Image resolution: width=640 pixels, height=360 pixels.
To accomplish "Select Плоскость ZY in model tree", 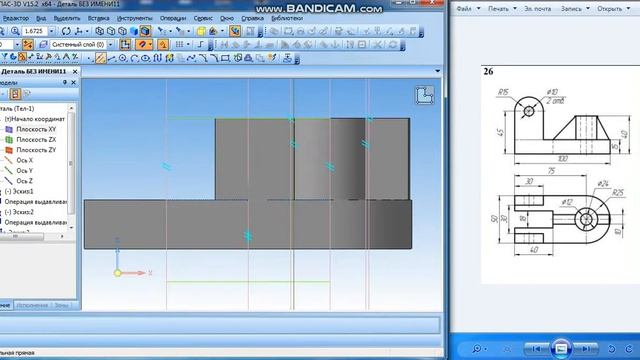I will 36,150.
